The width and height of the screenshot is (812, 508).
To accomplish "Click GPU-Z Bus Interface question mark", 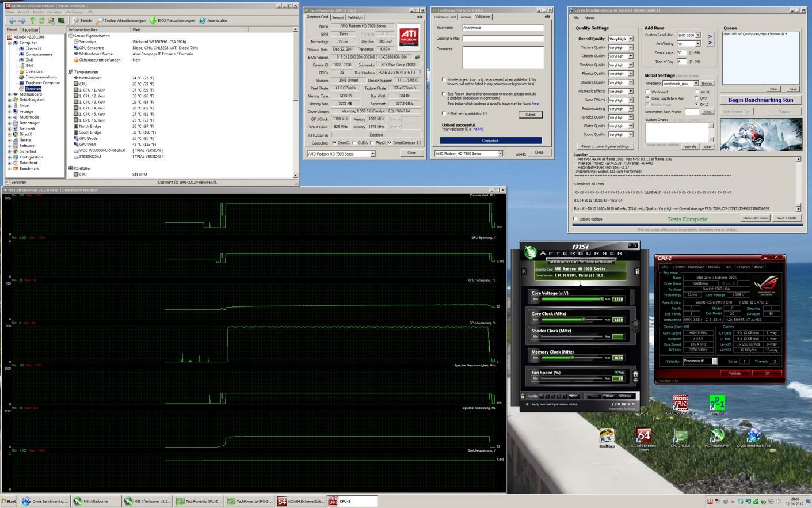I will tap(420, 73).
